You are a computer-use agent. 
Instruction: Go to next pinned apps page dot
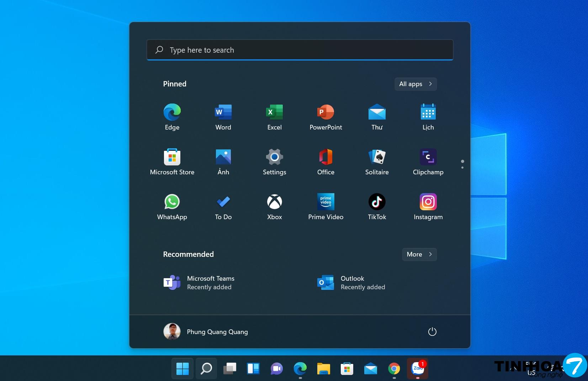click(462, 167)
